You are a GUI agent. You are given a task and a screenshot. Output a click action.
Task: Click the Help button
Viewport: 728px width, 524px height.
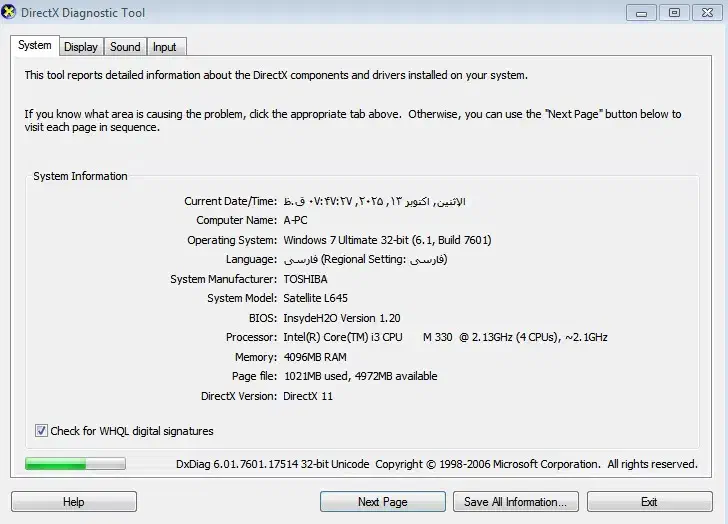pyautogui.click(x=74, y=502)
